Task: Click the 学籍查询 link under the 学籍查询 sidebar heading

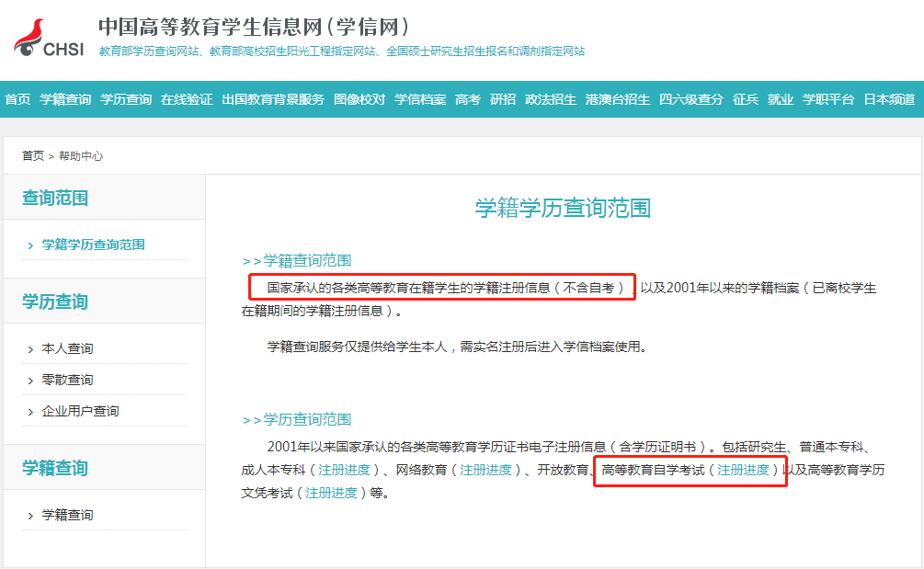Action: [x=67, y=516]
